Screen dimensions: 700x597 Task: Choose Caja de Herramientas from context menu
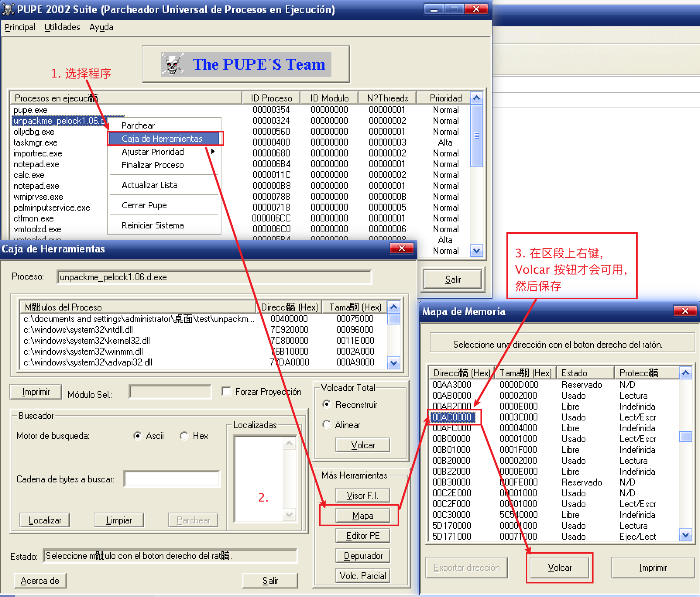pos(162,139)
